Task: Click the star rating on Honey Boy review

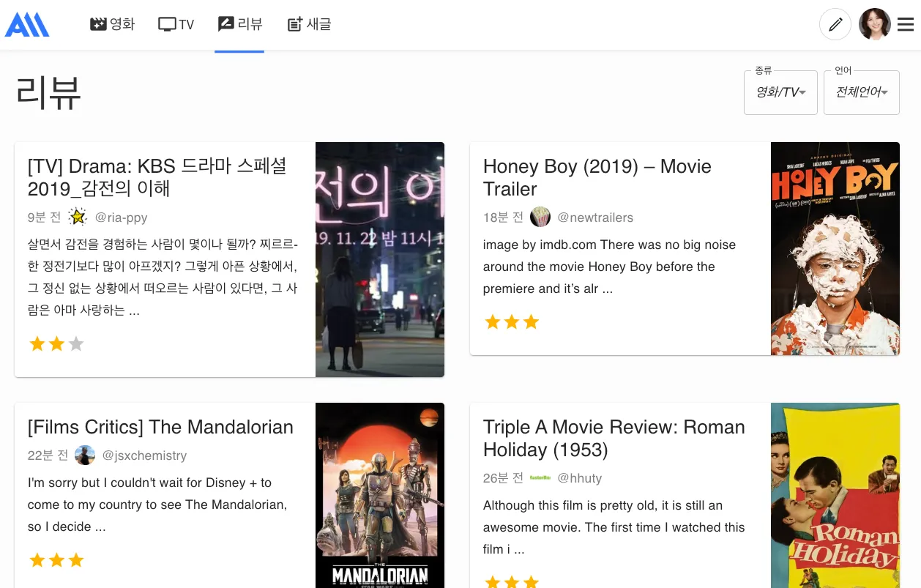Action: (512, 321)
